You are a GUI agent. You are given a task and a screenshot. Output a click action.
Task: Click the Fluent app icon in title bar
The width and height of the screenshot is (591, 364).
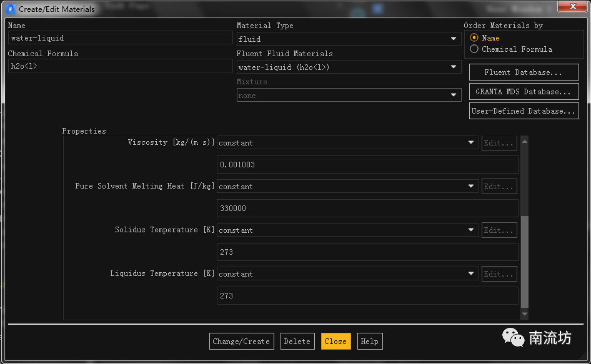[x=10, y=9]
